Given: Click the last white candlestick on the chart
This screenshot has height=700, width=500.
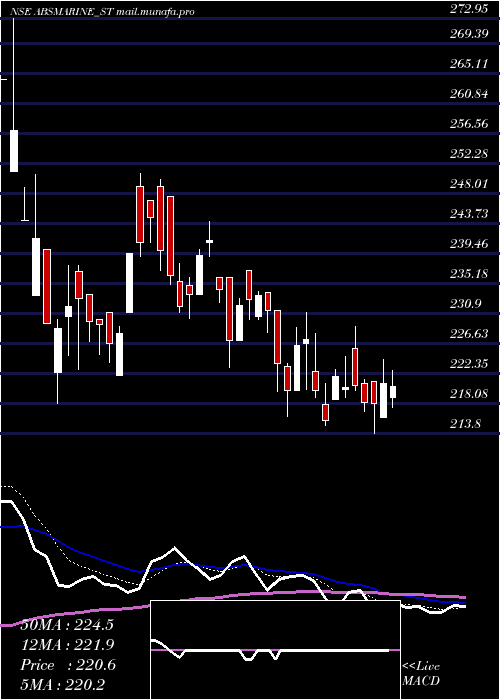Looking at the screenshot, I should click(x=393, y=392).
